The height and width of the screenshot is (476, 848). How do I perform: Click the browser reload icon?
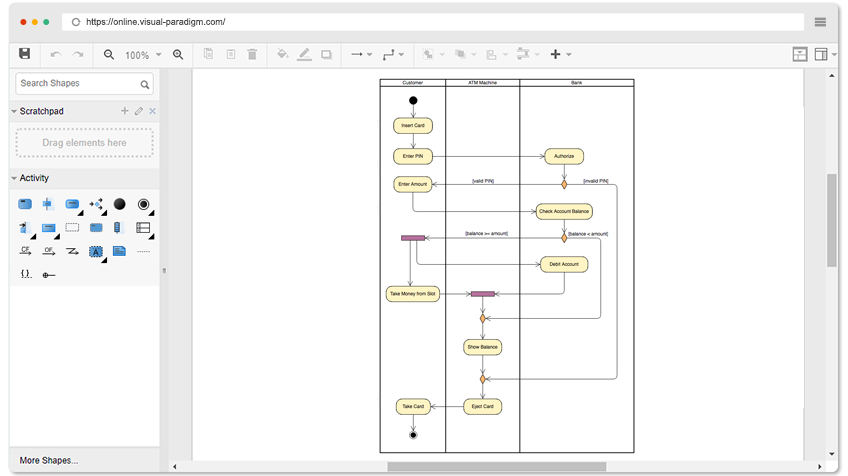pyautogui.click(x=76, y=22)
